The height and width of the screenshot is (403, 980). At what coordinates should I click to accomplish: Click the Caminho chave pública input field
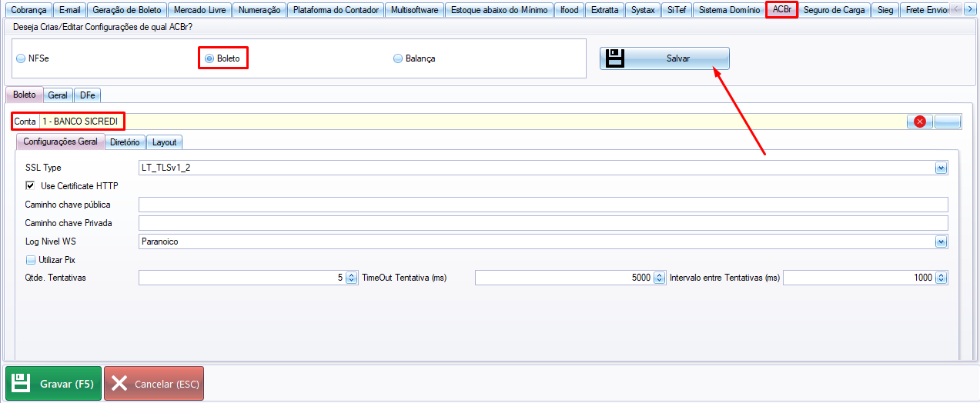tap(543, 205)
